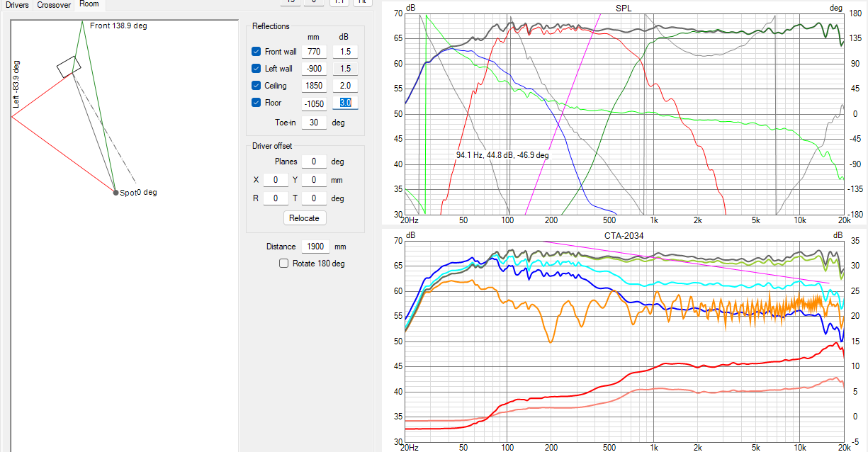Set the Planes angle field
The width and height of the screenshot is (868, 452).
point(314,162)
